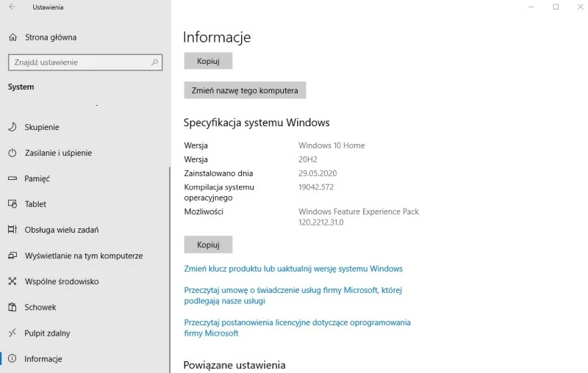Click the Zainstalowano dnia label
This screenshot has height=373, width=588.
[x=218, y=173]
